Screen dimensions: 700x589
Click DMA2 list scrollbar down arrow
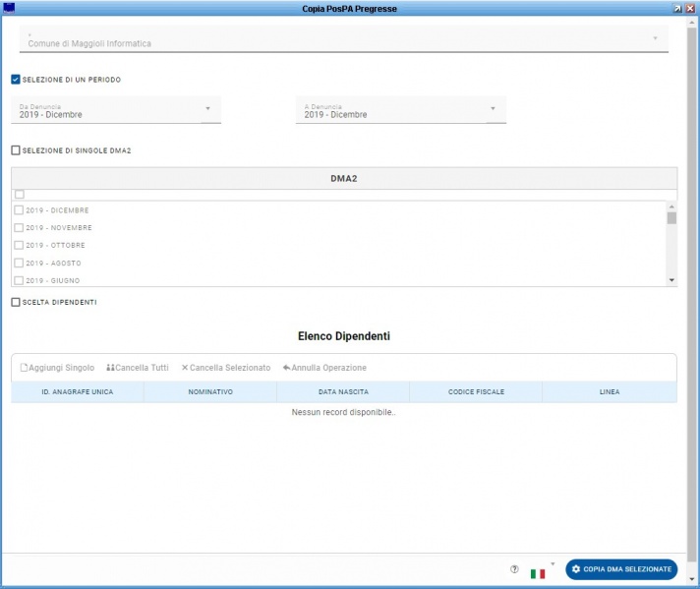(671, 280)
